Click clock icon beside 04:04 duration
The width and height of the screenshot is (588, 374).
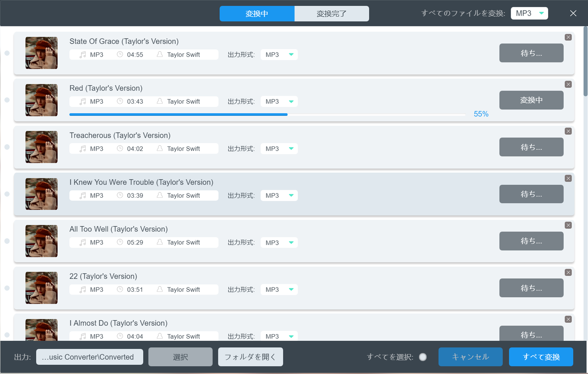click(120, 337)
